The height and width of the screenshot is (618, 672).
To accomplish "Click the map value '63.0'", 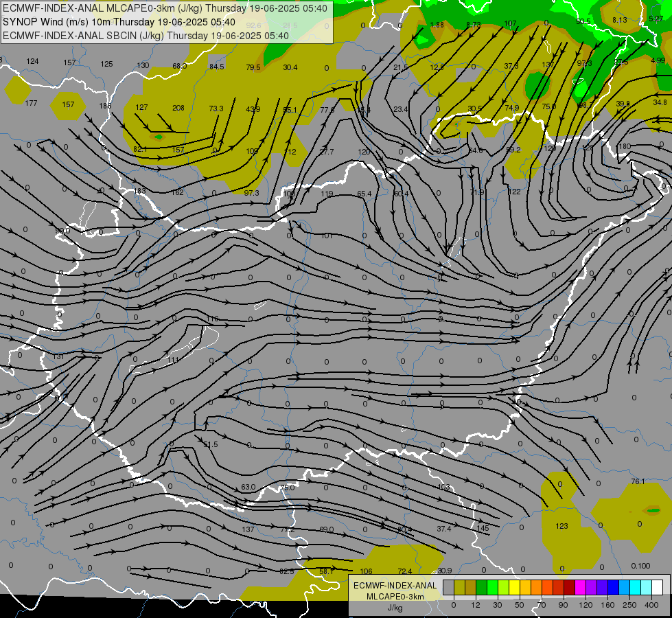I will tap(248, 487).
